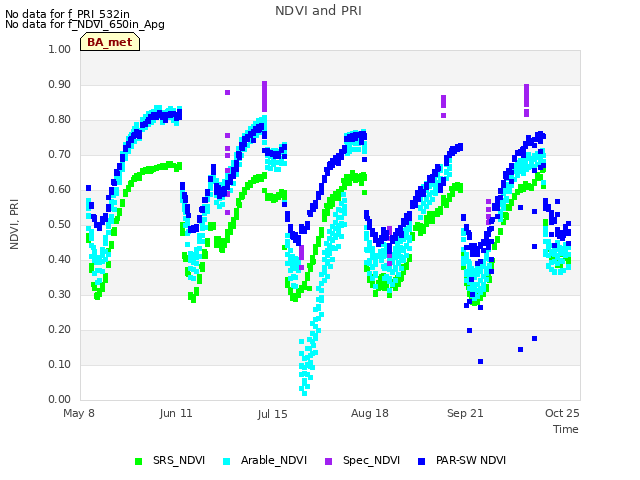The image size is (640, 480).
Task: Click the Aug 18 x-axis tick label
Action: (370, 413)
